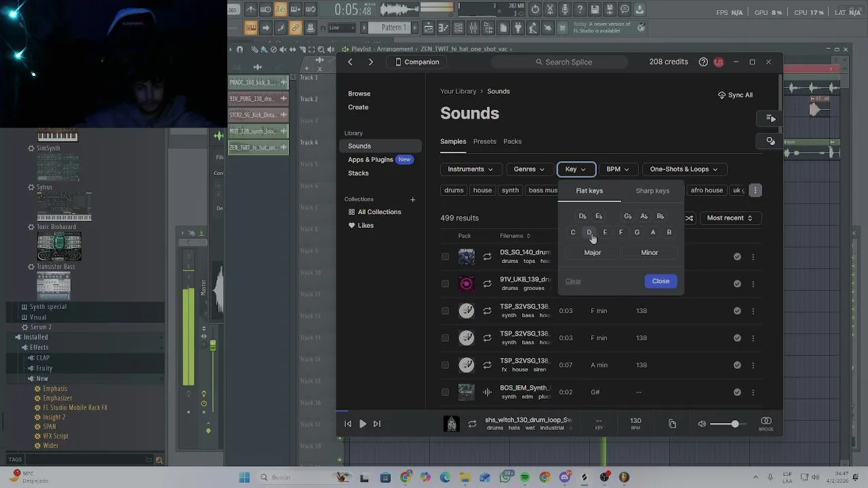
Task: Open more tags three-dot button
Action: pyautogui.click(x=755, y=190)
